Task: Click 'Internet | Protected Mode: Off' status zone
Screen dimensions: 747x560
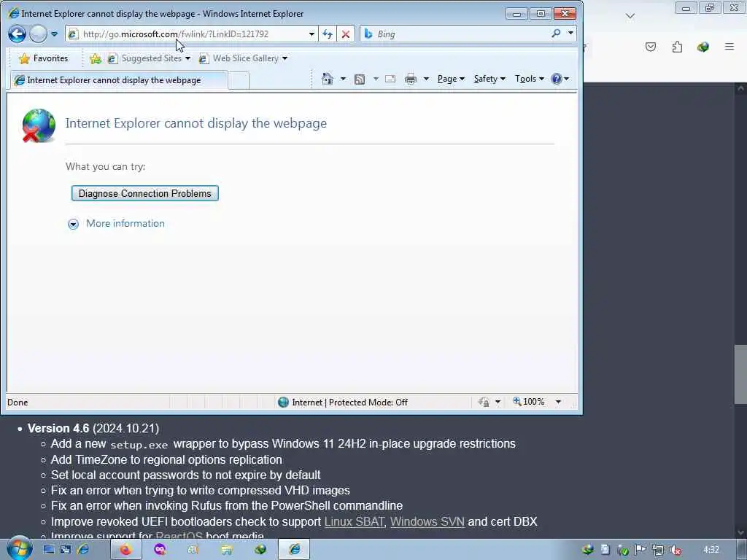Action: click(343, 402)
